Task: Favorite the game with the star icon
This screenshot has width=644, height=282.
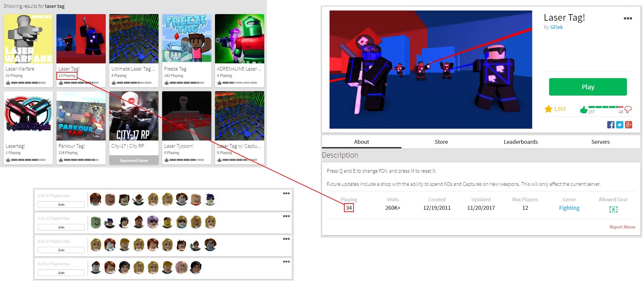Action: point(548,109)
